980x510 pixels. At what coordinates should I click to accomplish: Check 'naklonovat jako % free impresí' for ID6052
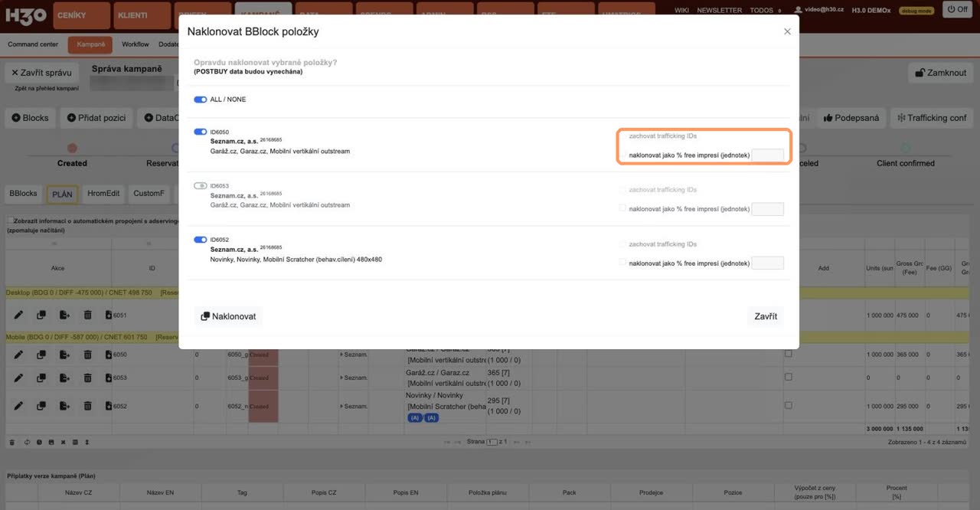622,263
